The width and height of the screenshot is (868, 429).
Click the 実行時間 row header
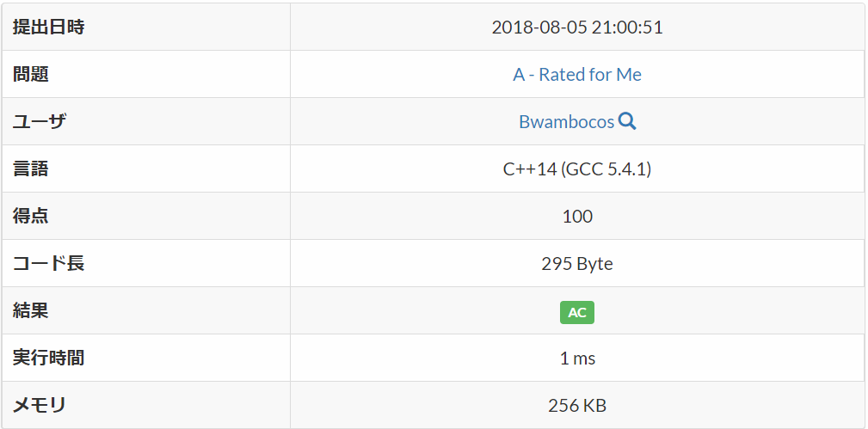(146, 358)
